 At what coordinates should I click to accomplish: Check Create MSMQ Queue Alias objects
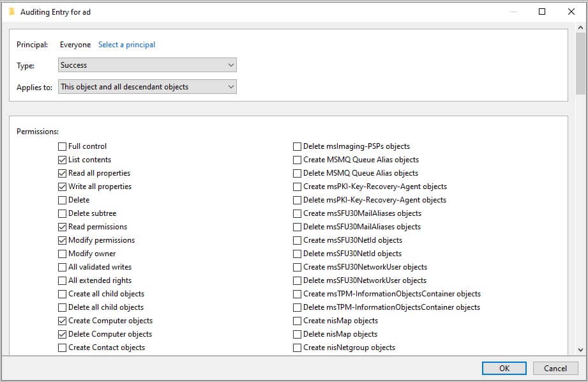click(297, 160)
